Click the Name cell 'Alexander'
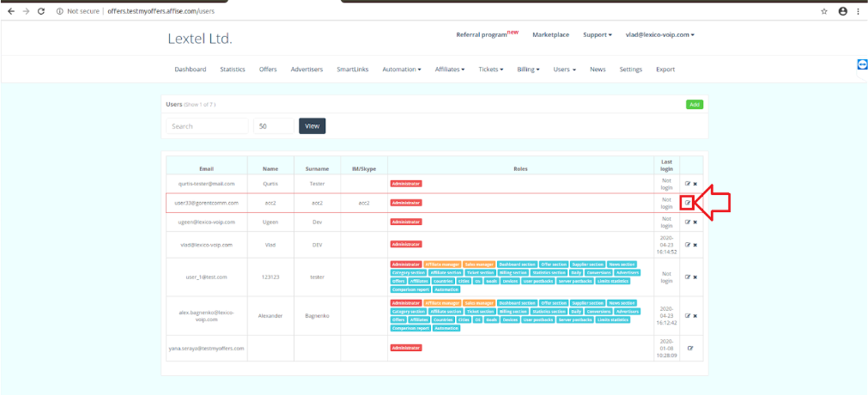 270,315
